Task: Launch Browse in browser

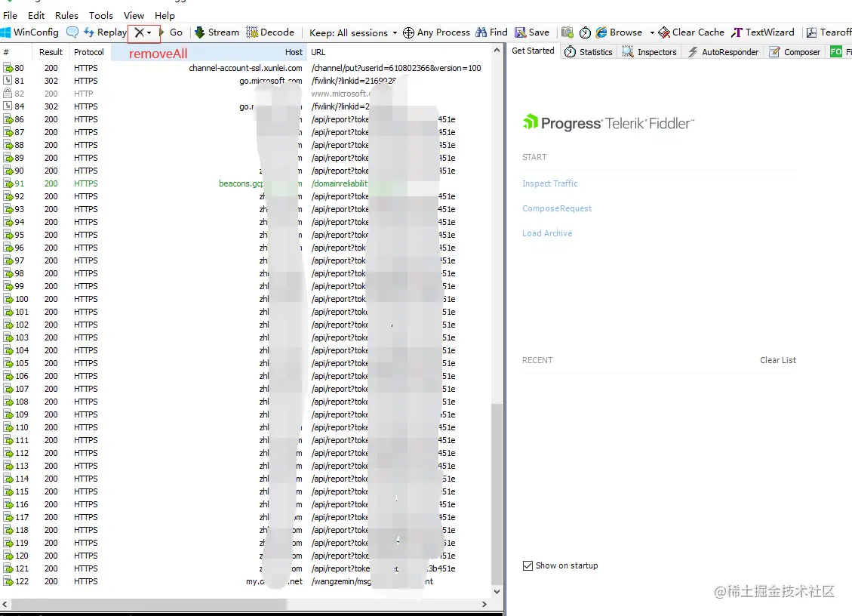Action: click(x=619, y=32)
